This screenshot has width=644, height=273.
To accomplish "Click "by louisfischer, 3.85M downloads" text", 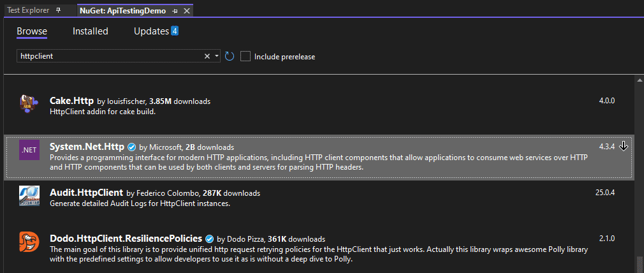I will 154,101.
